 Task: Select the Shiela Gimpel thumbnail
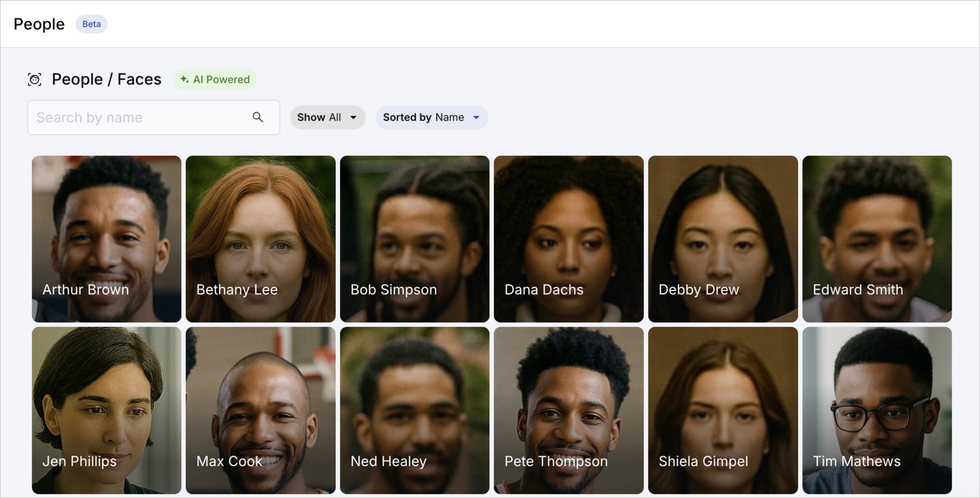coord(723,410)
